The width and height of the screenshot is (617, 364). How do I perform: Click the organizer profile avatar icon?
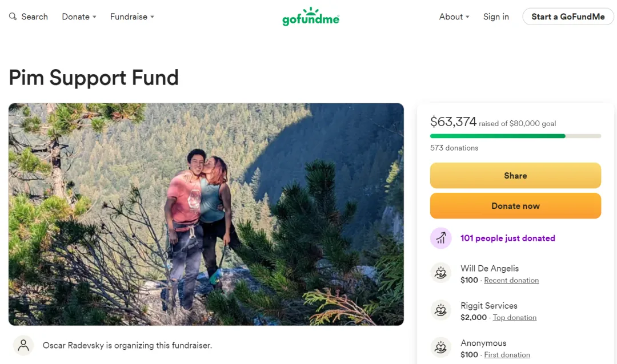(23, 345)
